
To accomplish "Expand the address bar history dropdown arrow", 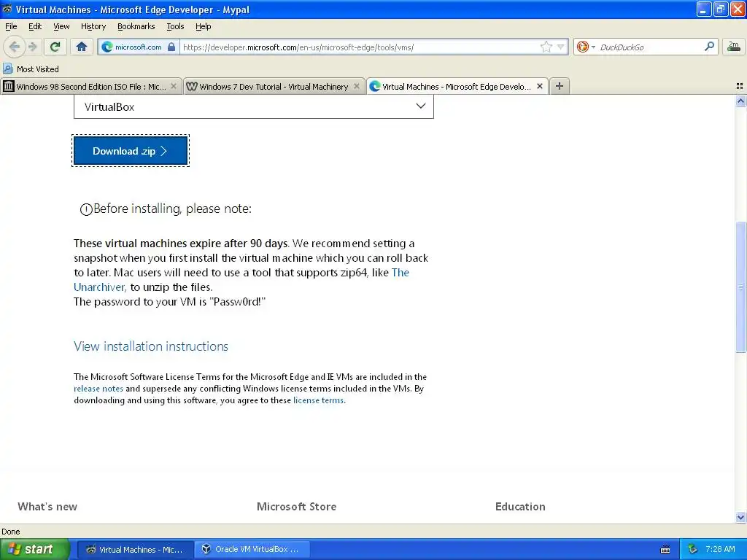I will click(561, 47).
